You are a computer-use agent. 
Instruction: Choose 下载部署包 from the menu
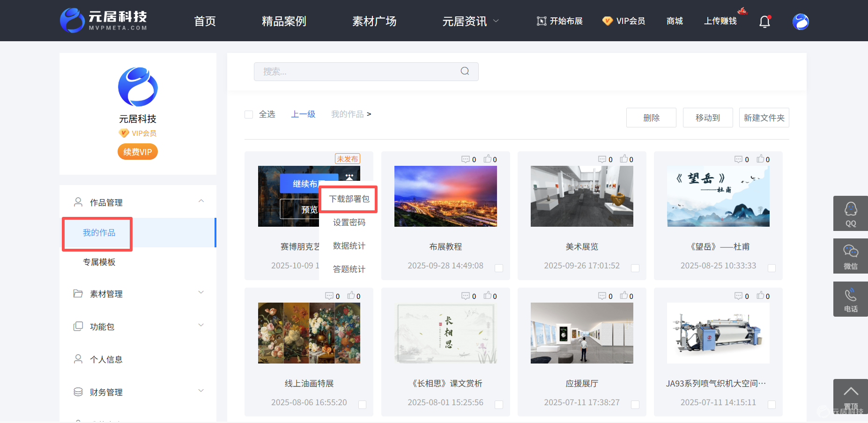[349, 199]
